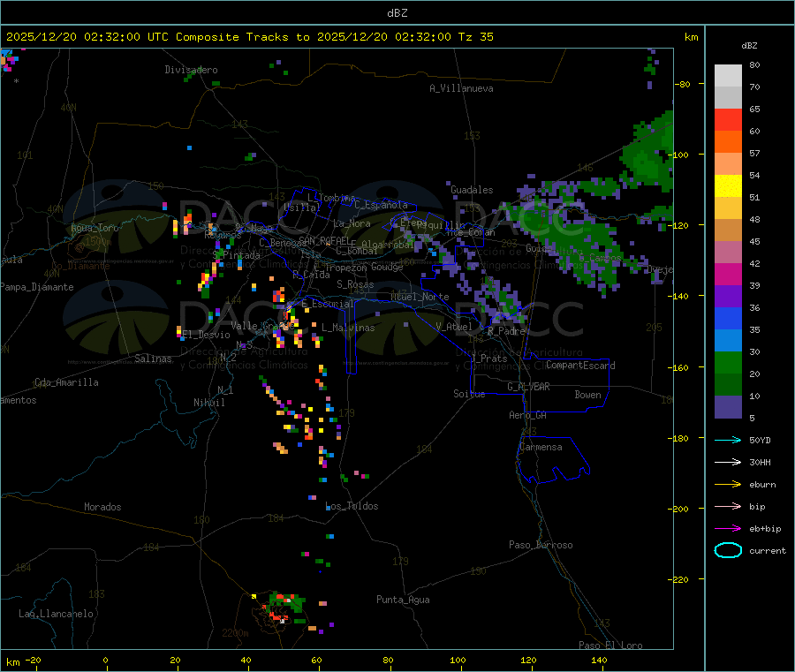The height and width of the screenshot is (672, 795).
Task: Click the Punta_Agua map label
Action: click(x=403, y=600)
